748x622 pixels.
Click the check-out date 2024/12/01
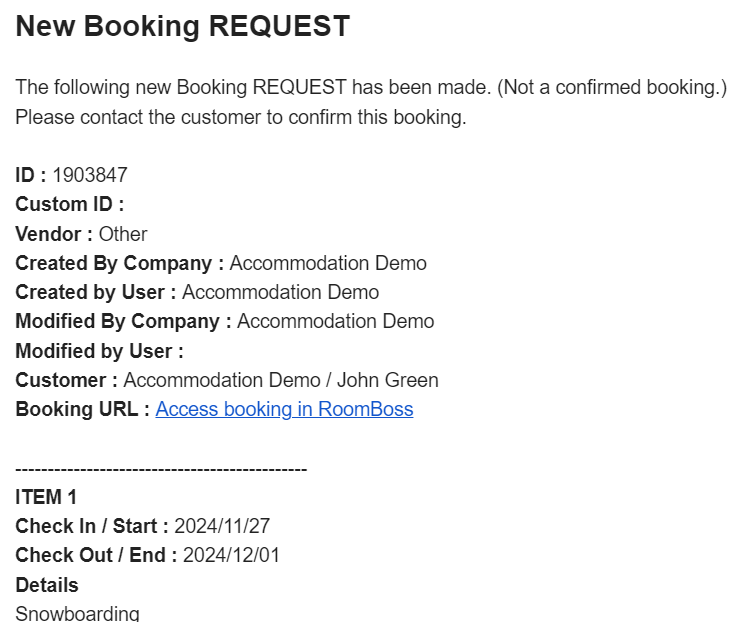231,555
